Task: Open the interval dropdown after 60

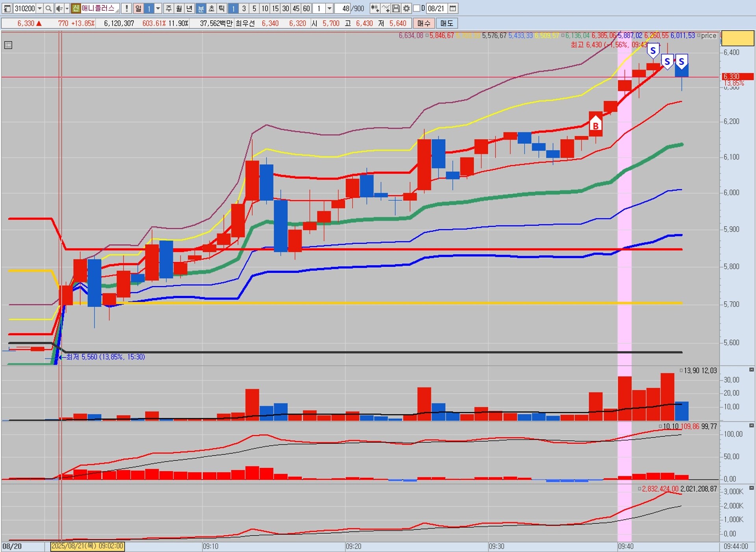Action: pyautogui.click(x=330, y=8)
